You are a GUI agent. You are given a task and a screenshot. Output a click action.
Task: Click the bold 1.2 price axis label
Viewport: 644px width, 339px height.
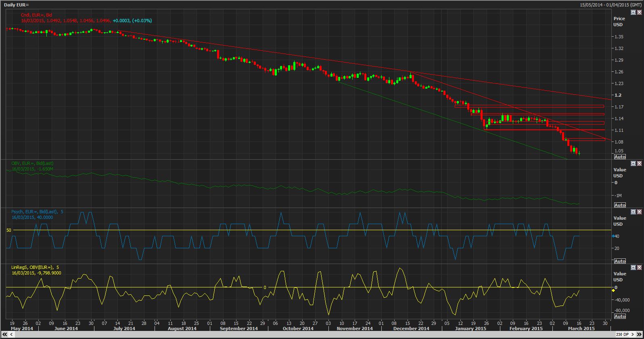[x=618, y=95]
